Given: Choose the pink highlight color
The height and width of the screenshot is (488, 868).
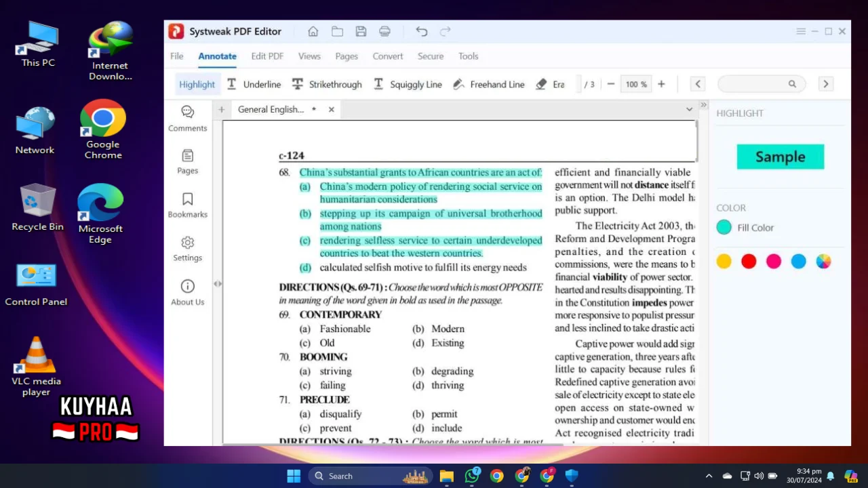Looking at the screenshot, I should [774, 262].
